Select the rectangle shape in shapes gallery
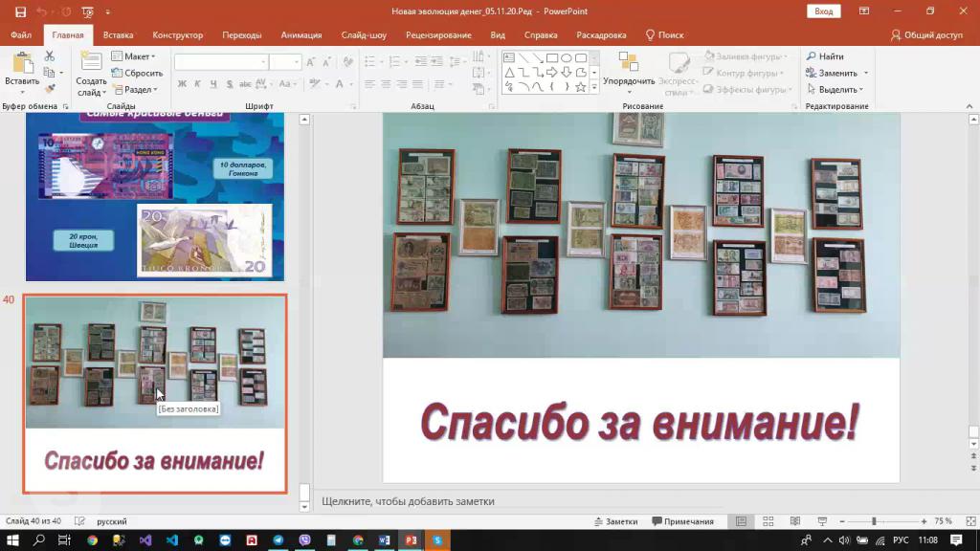 552,57
